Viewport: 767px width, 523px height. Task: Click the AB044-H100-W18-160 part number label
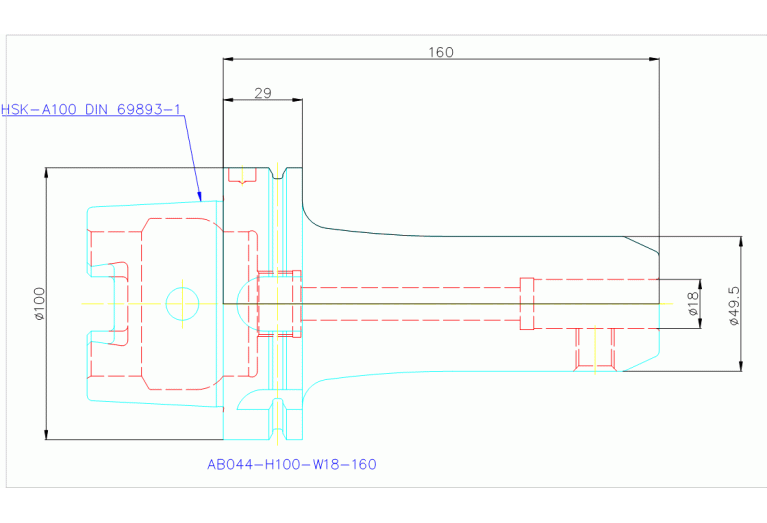291,464
